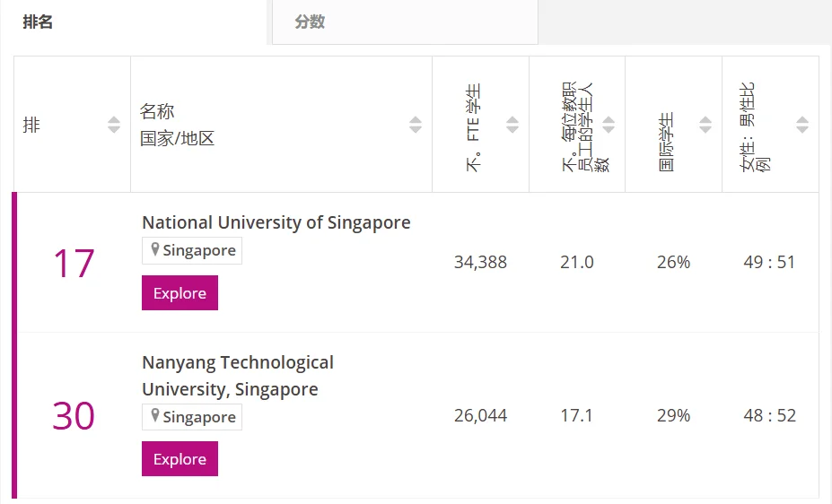Switch to the 排名 tab
Image resolution: width=832 pixels, height=504 pixels.
point(134,22)
